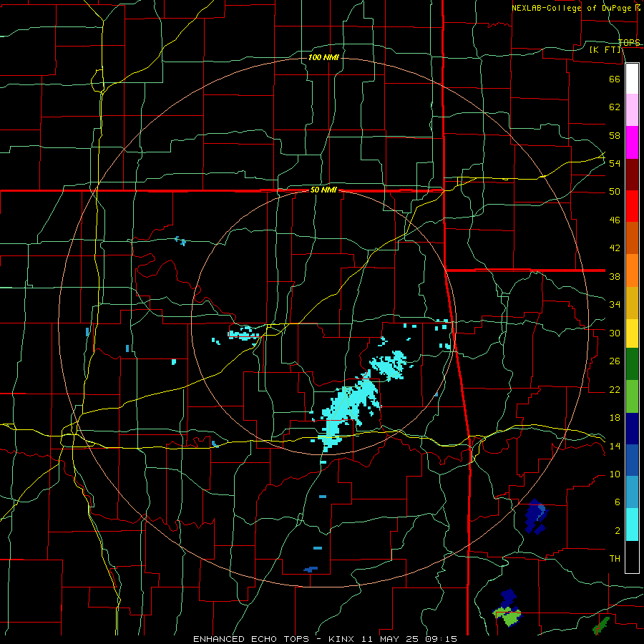
Task: Click the '62' legend value
Action: tap(615, 107)
